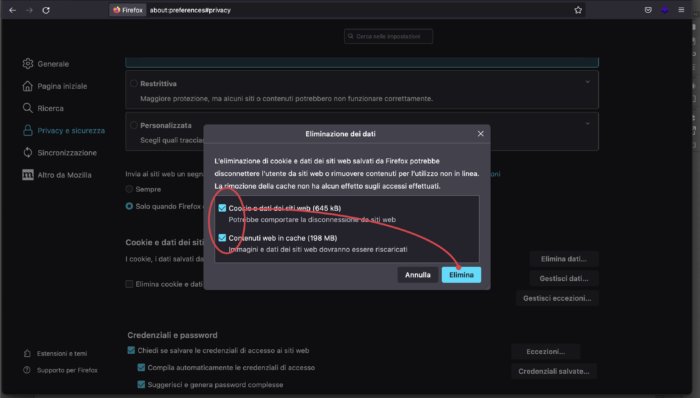The image size is (700, 398).
Task: Click the Pagina iniziale home icon
Action: tap(28, 86)
